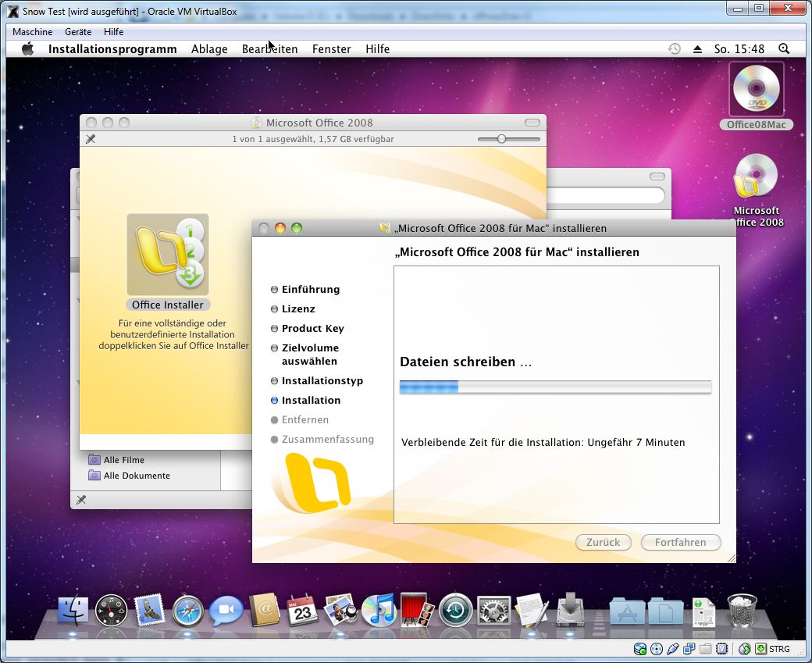Open the Fenster menu
Image resolution: width=812 pixels, height=663 pixels.
click(x=331, y=48)
